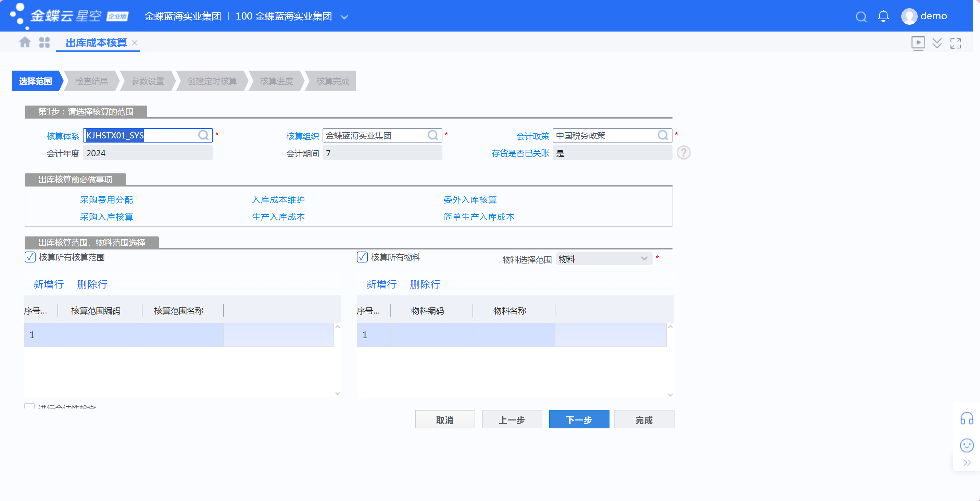The image size is (980, 501).
Task: Click the 上一步 button
Action: click(512, 419)
